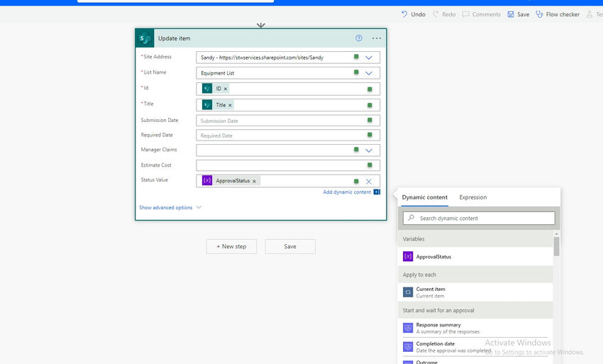Expand the List Name dropdown
This screenshot has height=364, width=603.
click(x=369, y=72)
